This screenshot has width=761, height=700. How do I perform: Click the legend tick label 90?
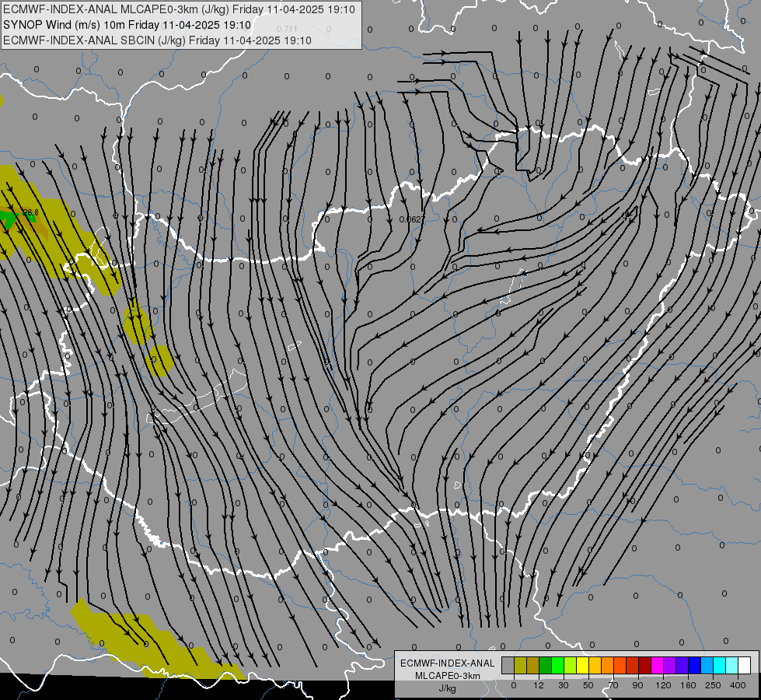637,685
